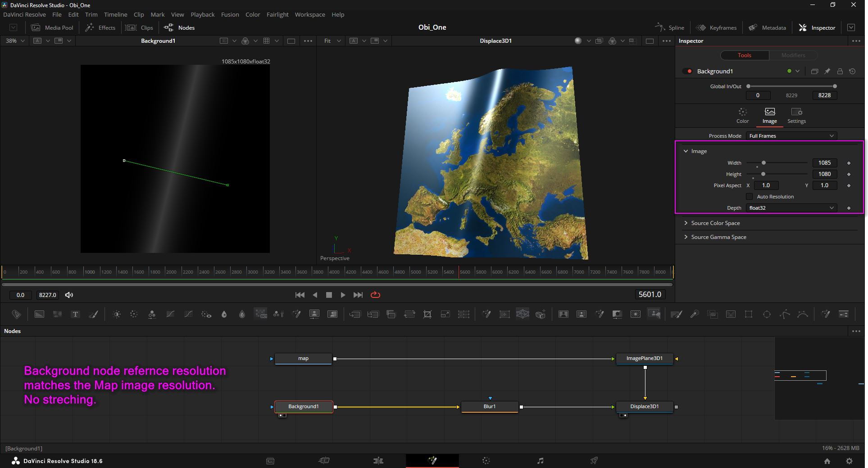This screenshot has width=868, height=468.
Task: Open the Fit zoom dropdown in right viewer
Action: tap(332, 40)
